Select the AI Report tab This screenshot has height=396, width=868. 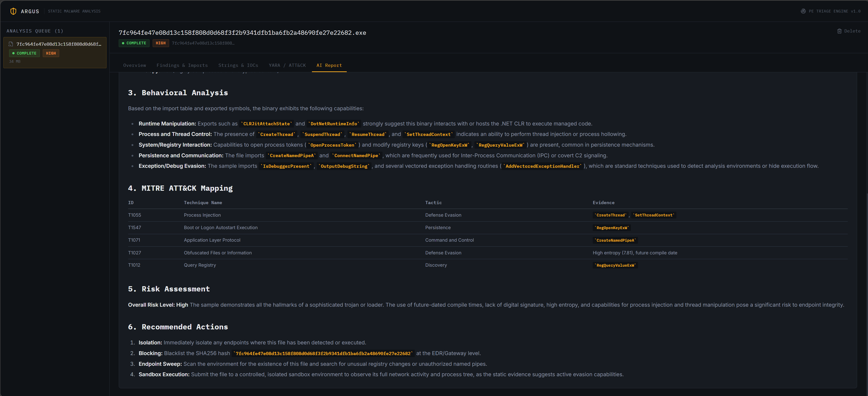[x=329, y=65]
